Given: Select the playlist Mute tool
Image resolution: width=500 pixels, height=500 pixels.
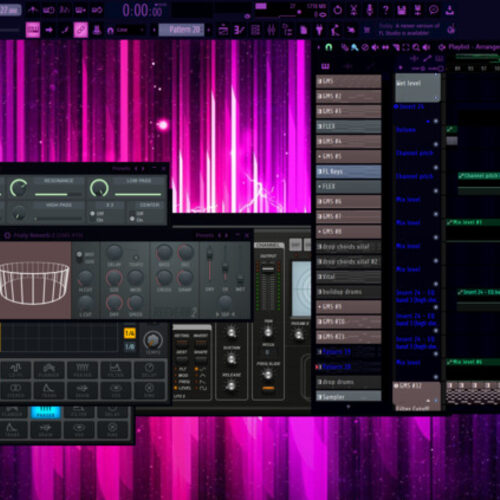Looking at the screenshot, I should click(375, 47).
